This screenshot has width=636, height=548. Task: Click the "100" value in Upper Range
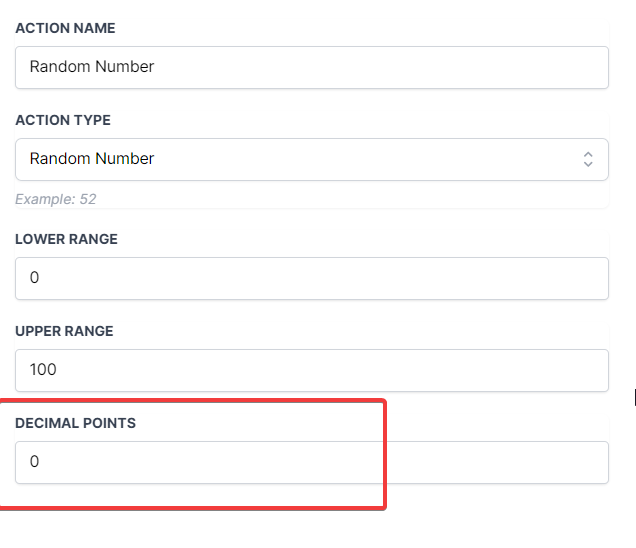pyautogui.click(x=43, y=370)
